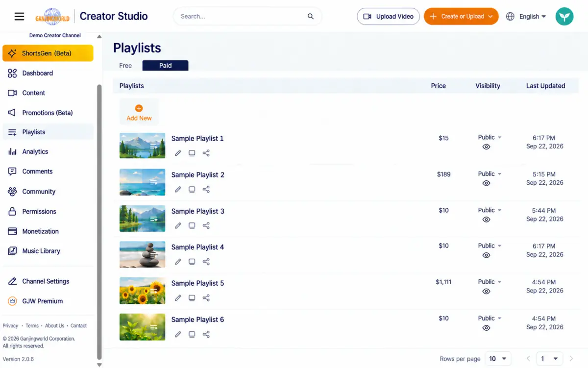
Task: Edit Sample Playlist 3 with pencil icon
Action: pos(178,225)
